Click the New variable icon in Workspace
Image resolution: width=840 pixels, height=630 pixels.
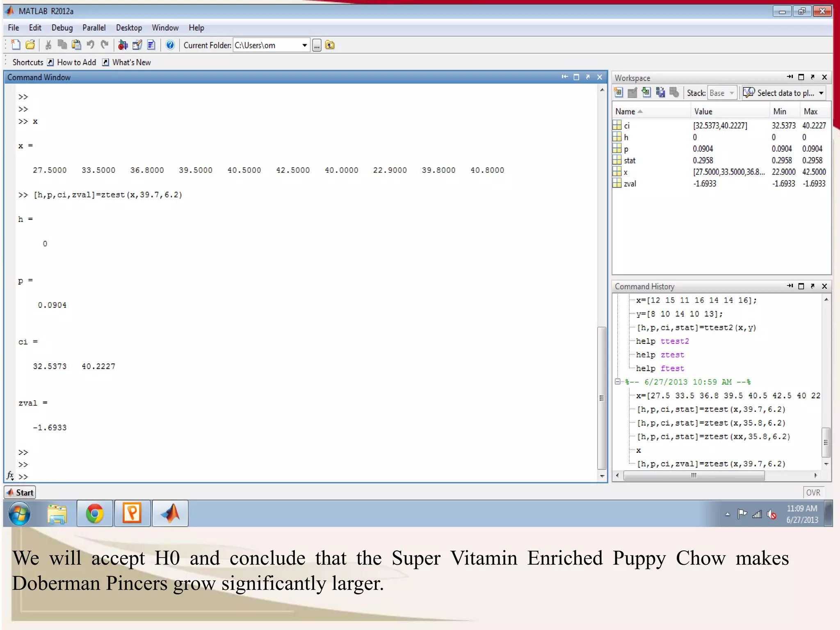tap(619, 93)
